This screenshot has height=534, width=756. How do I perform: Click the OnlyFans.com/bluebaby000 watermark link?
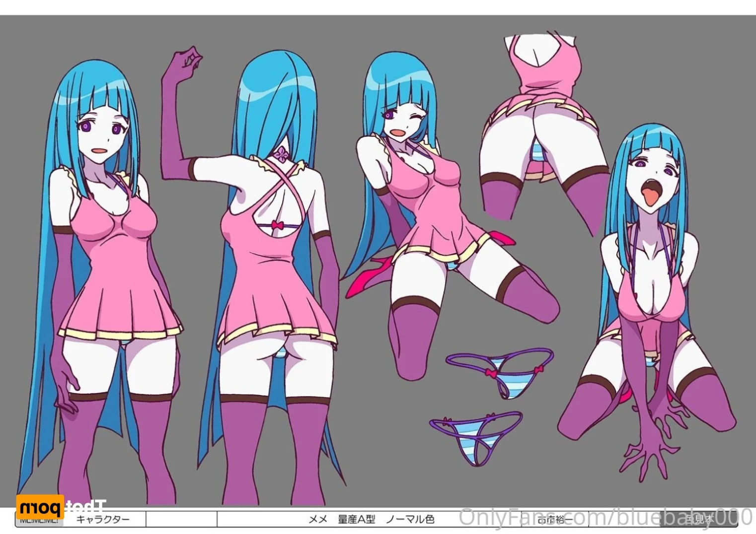pyautogui.click(x=605, y=517)
